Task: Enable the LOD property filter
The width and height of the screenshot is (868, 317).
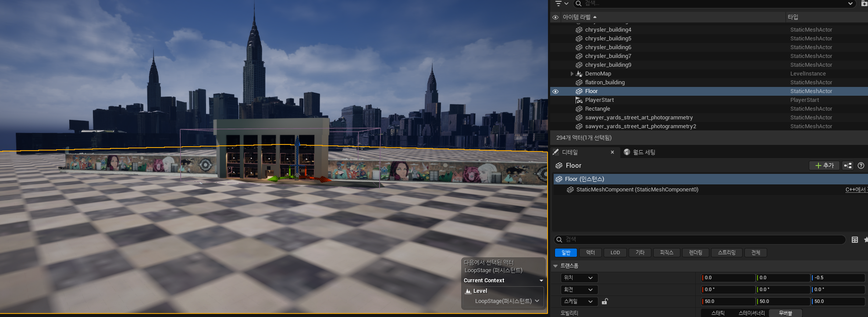Action: click(x=615, y=252)
